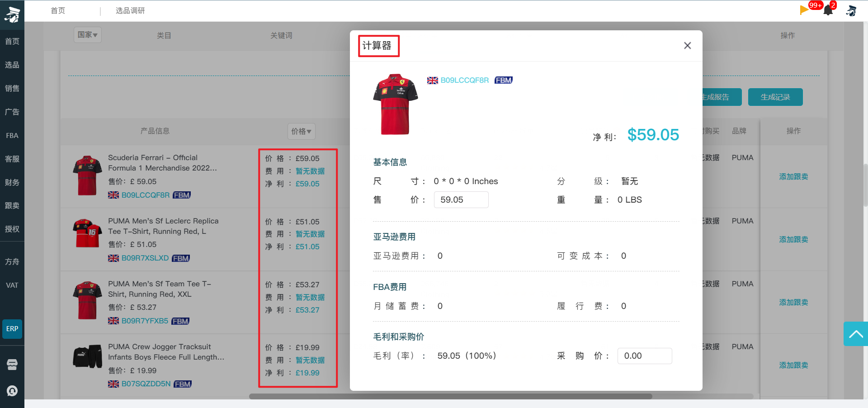Click 净利 £53.27 in third row
Viewport: 868px width, 408px height.
point(307,310)
